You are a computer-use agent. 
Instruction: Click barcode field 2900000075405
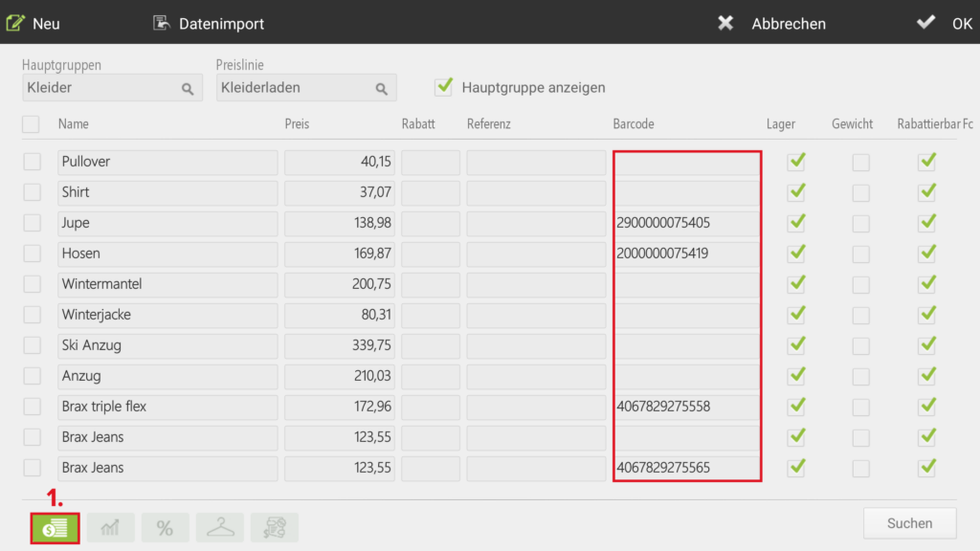pyautogui.click(x=687, y=223)
